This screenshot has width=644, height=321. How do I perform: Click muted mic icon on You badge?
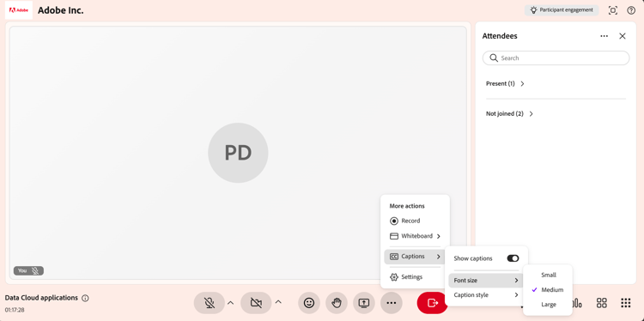[35, 270]
